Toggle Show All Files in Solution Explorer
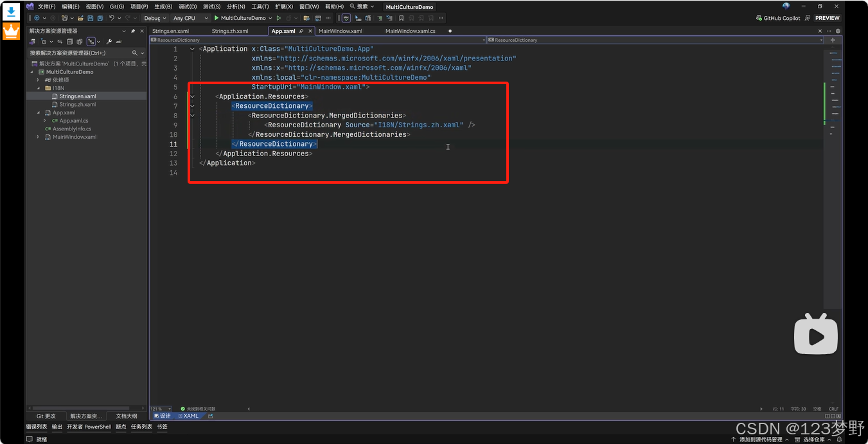868x444 pixels. pyautogui.click(x=80, y=41)
